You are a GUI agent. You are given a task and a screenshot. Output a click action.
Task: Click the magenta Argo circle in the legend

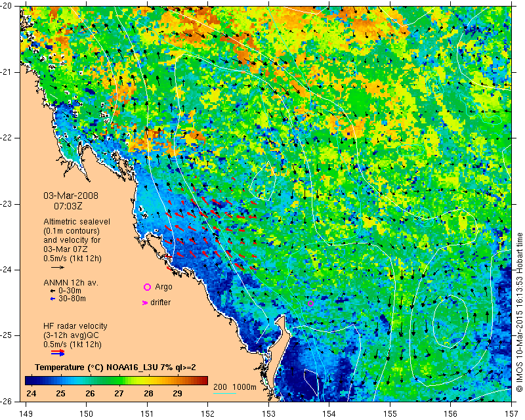tap(147, 287)
